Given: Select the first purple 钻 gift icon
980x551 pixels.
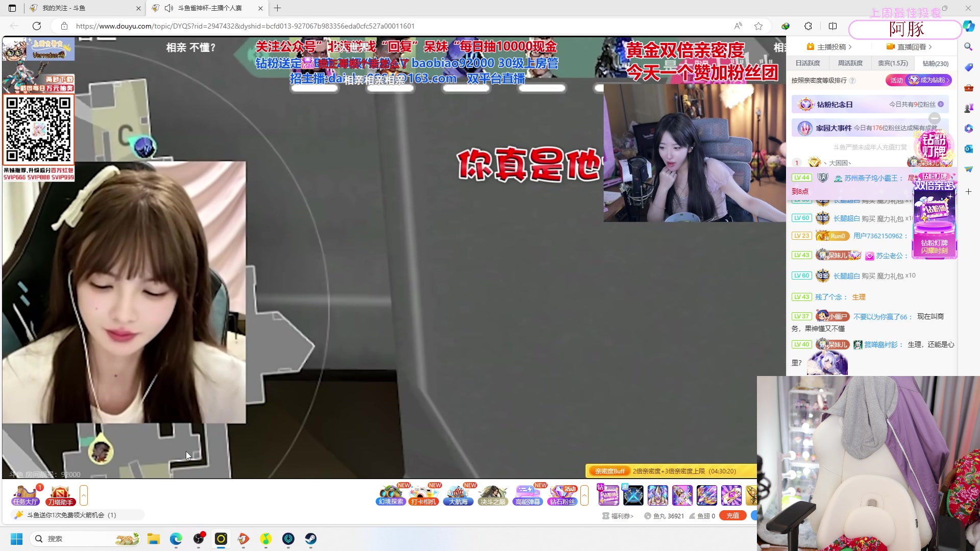Looking at the screenshot, I should [x=608, y=495].
